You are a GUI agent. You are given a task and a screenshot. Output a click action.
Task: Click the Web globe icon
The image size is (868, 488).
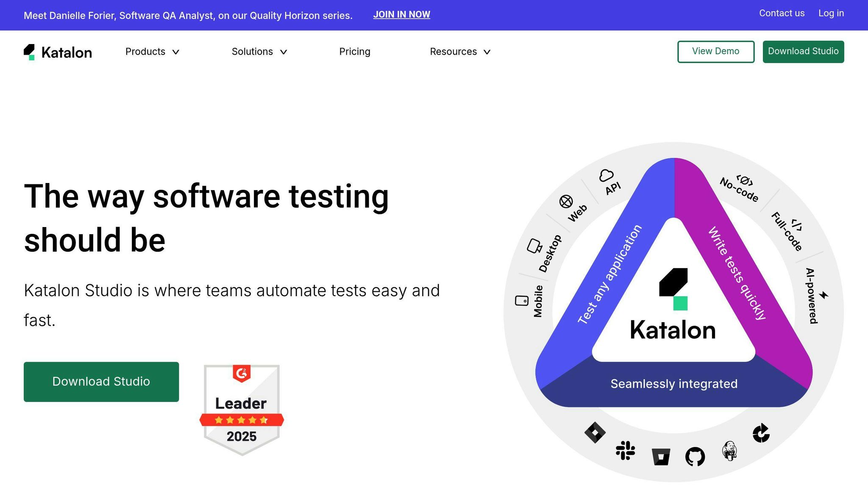(566, 202)
